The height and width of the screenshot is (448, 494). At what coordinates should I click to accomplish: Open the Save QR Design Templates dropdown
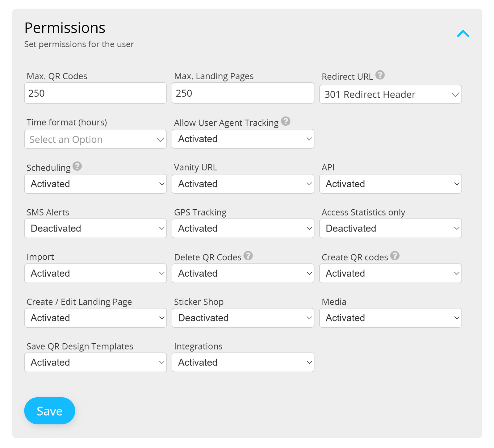click(x=95, y=362)
